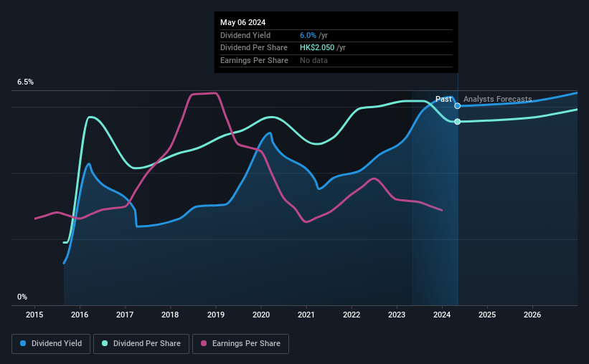Click the 0% y-axis label
Image resolution: width=589 pixels, height=364 pixels.
[x=22, y=297]
